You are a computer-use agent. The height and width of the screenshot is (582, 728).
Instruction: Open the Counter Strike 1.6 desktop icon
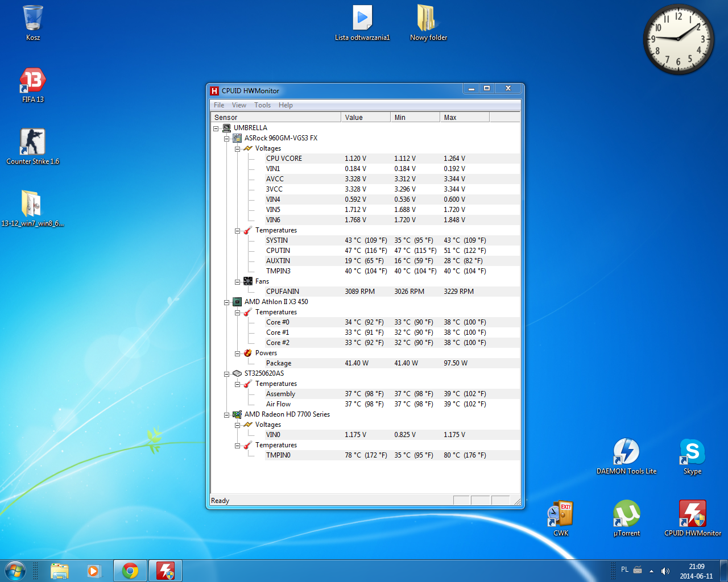[x=32, y=143]
